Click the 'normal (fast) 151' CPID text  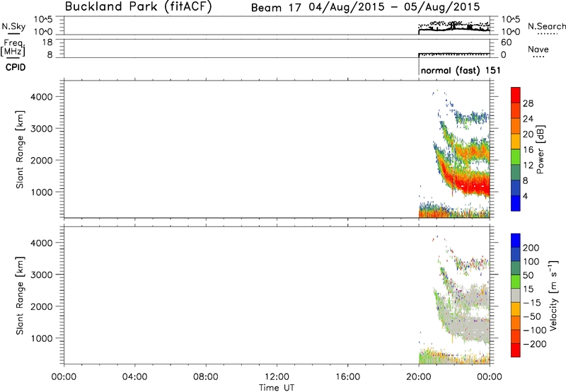pyautogui.click(x=461, y=70)
